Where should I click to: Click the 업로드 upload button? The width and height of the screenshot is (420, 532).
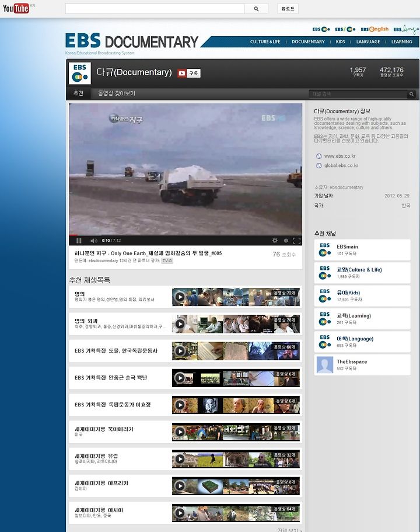tap(288, 9)
